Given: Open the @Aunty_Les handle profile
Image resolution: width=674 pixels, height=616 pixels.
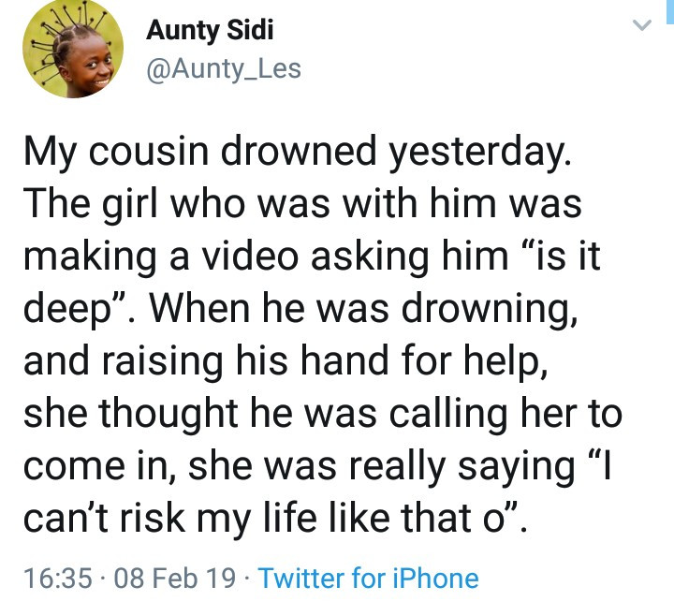Looking at the screenshot, I should (224, 69).
